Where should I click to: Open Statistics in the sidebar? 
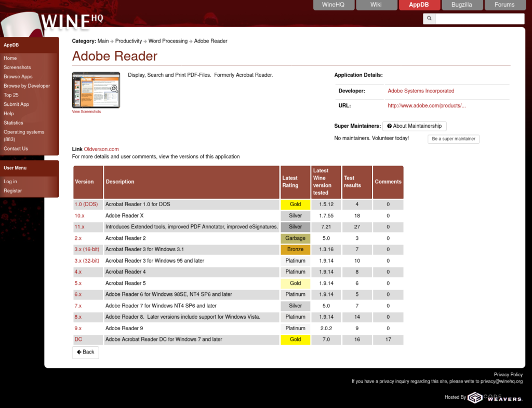[x=14, y=123]
